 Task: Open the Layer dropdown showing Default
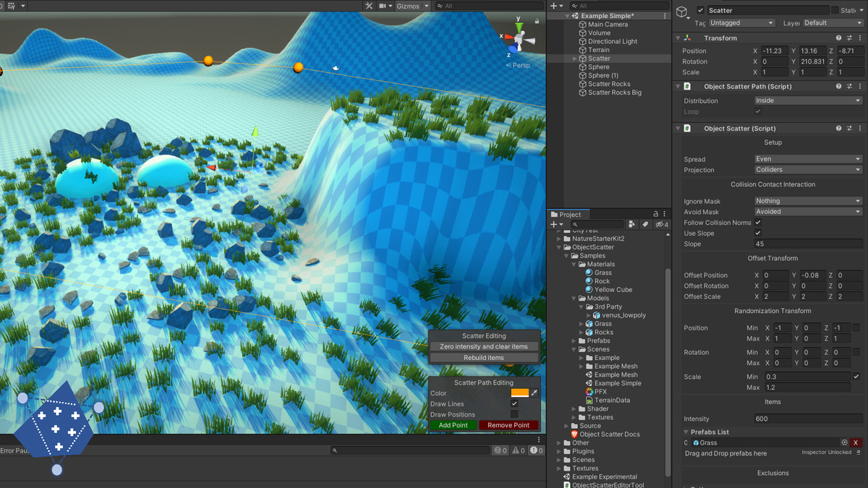(832, 22)
